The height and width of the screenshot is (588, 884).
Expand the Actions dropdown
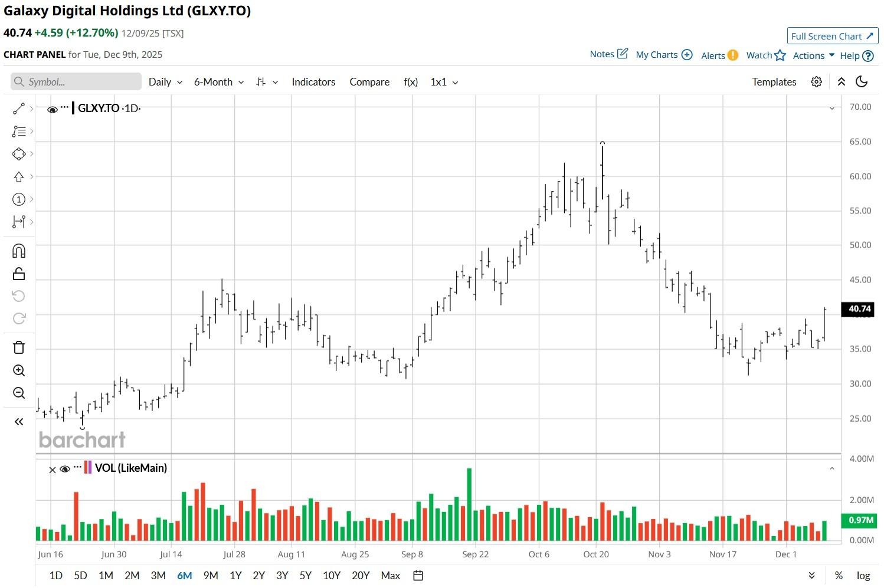click(x=814, y=55)
